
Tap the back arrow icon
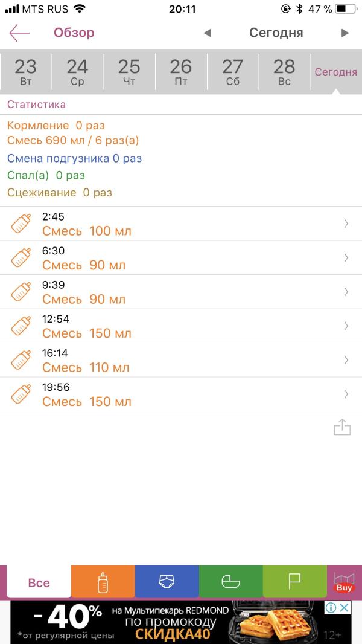(x=19, y=33)
